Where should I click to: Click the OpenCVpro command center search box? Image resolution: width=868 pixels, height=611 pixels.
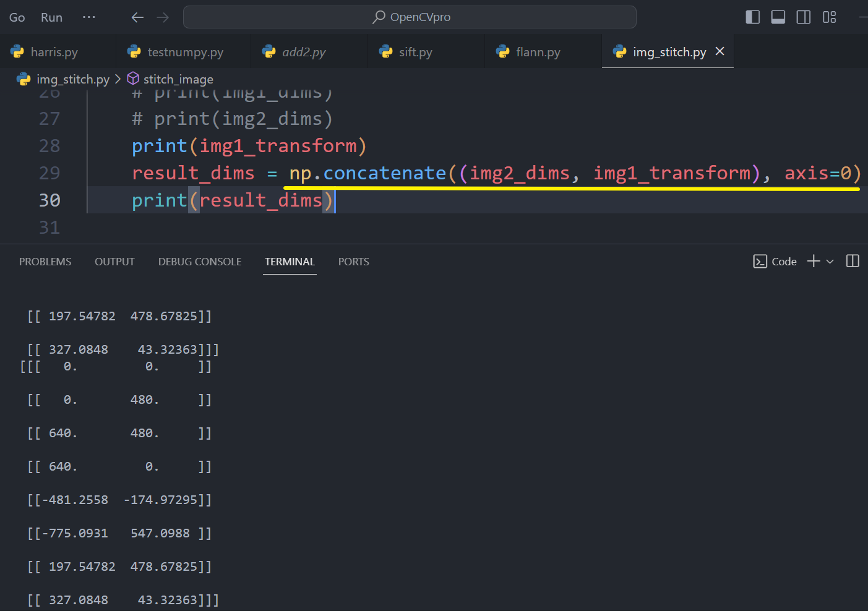click(x=410, y=17)
